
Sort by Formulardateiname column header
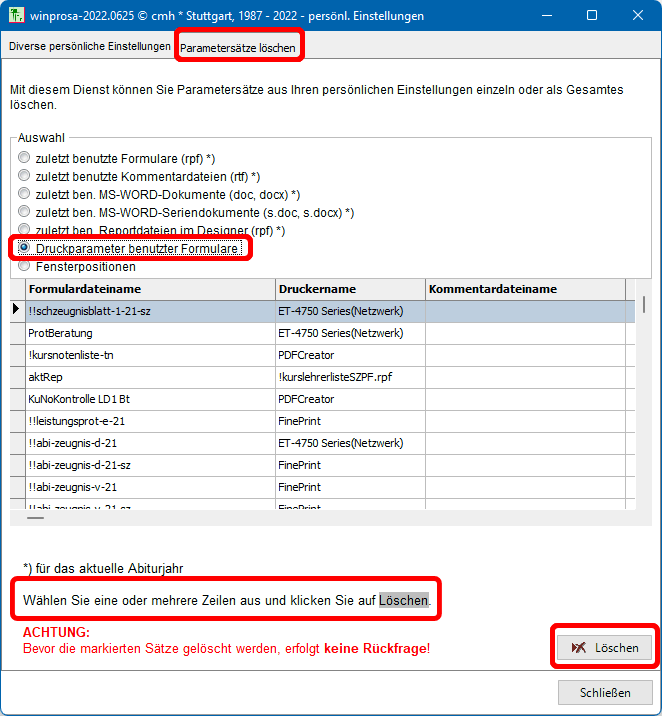[x=150, y=289]
